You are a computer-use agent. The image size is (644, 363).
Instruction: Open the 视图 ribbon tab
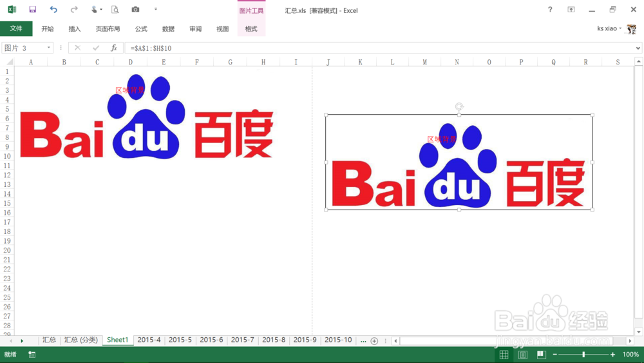pyautogui.click(x=223, y=29)
